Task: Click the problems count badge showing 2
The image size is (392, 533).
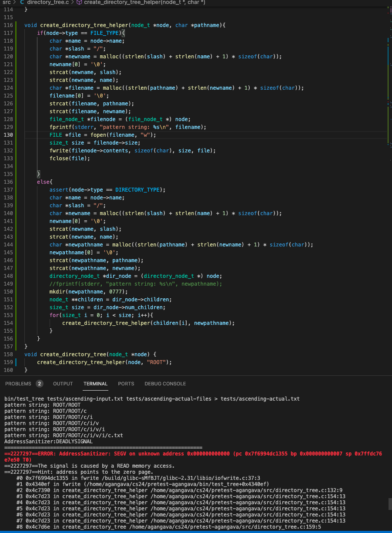Action: click(x=40, y=384)
